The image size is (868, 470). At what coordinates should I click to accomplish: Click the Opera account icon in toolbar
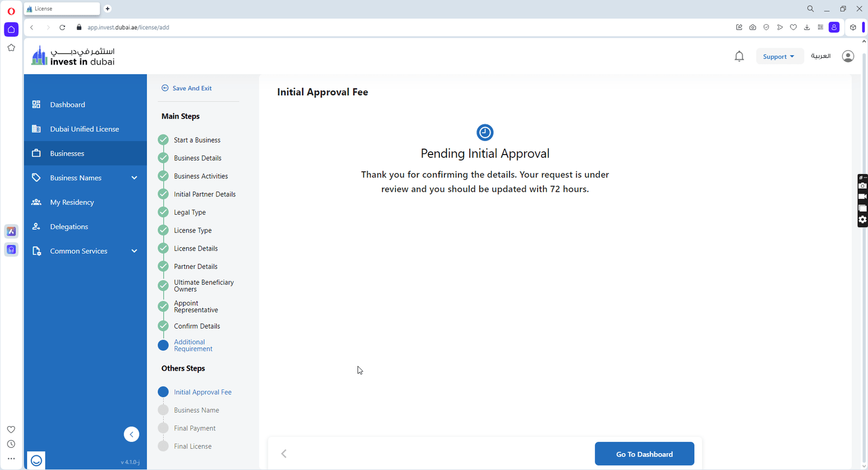[834, 28]
